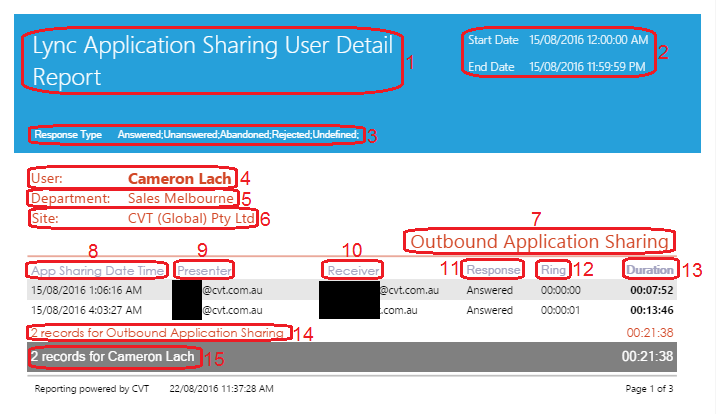The image size is (716, 414).
Task: Click the site value CVT (Global) Pty Ltd
Action: point(191,218)
